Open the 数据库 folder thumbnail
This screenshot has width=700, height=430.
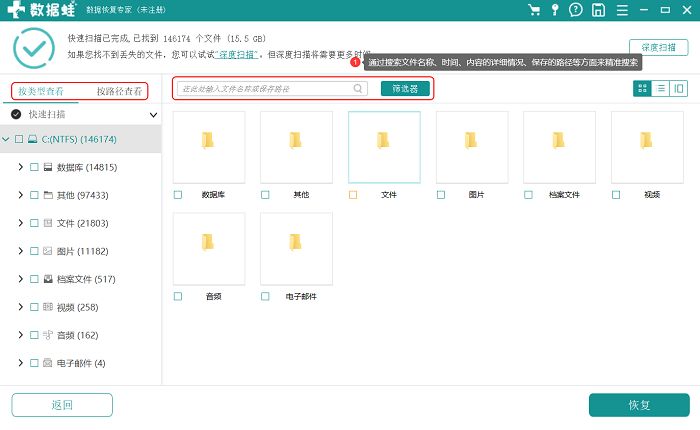209,147
